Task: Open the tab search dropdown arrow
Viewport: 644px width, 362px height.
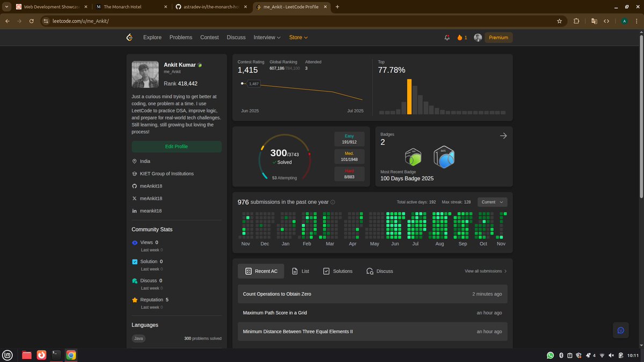Action: click(x=5, y=7)
